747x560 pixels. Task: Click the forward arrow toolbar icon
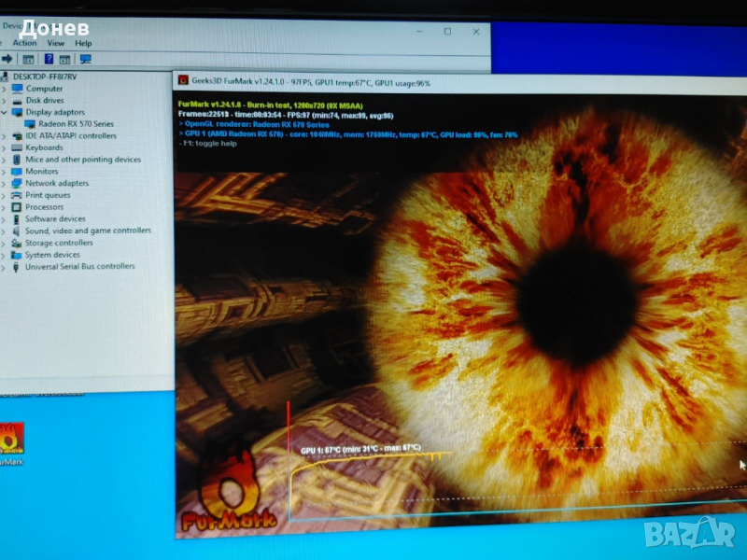(7, 59)
